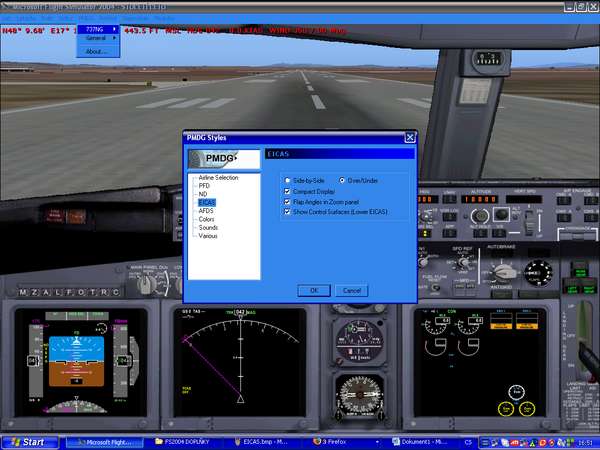Turn the SPD REF selector knob
Viewport: 600px width, 450px height.
tap(464, 262)
